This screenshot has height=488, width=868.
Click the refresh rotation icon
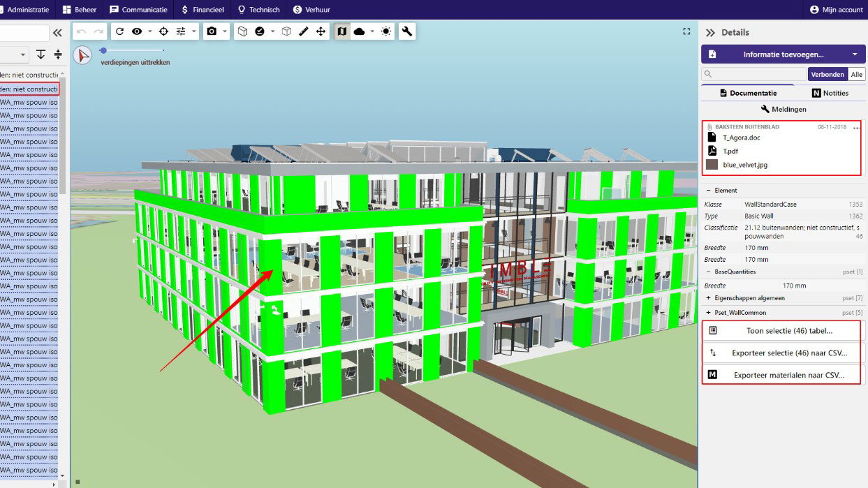coord(119,31)
